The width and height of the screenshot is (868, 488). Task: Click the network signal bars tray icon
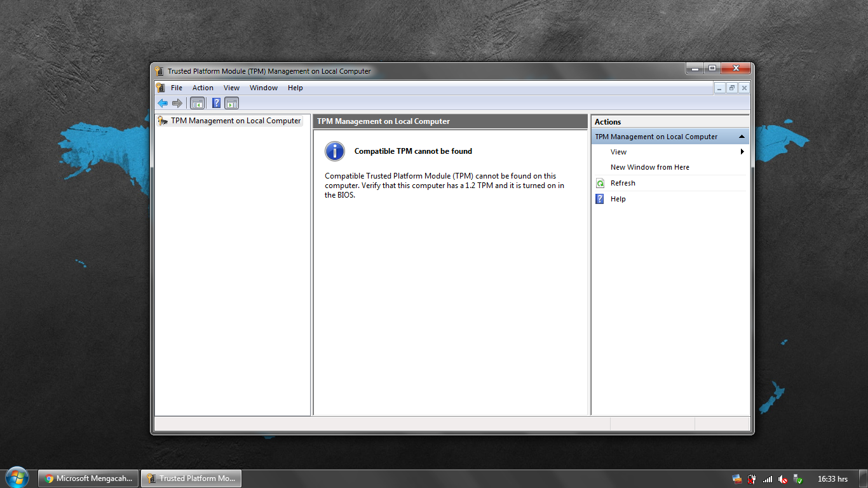[x=768, y=479]
